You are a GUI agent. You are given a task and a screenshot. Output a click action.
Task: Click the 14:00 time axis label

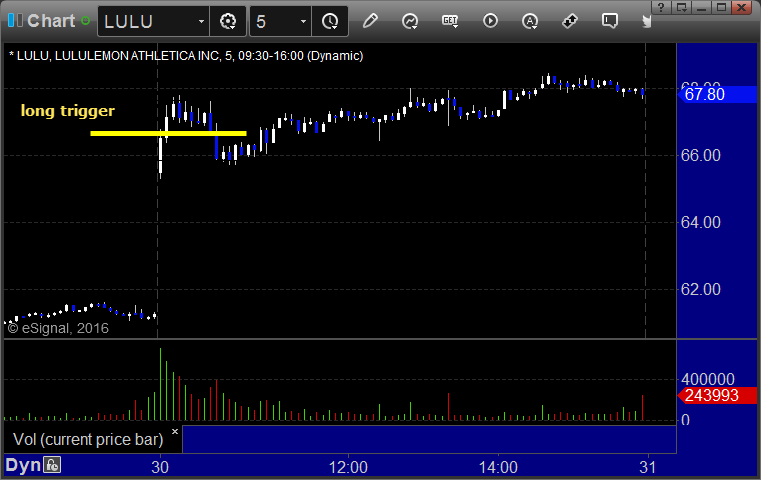tap(498, 467)
